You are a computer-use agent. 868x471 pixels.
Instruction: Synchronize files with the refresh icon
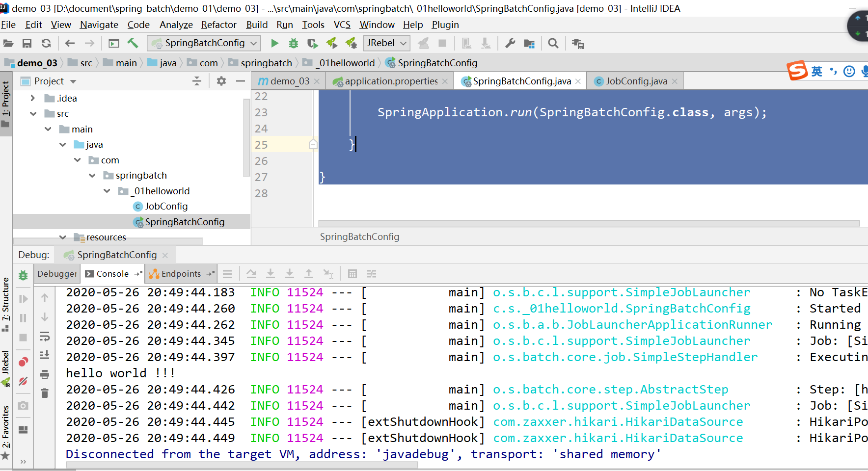coord(46,43)
